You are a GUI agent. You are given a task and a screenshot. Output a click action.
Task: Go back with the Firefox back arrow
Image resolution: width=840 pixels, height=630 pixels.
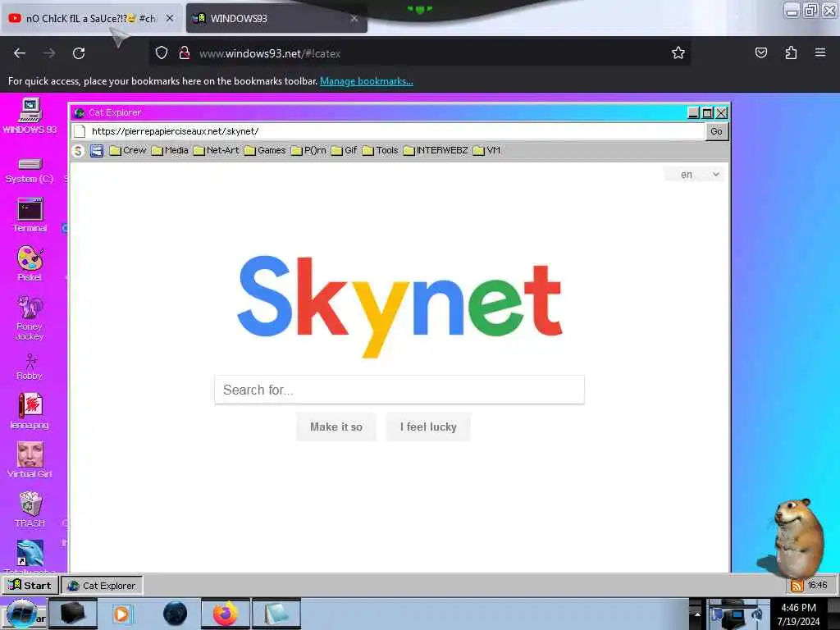point(20,53)
